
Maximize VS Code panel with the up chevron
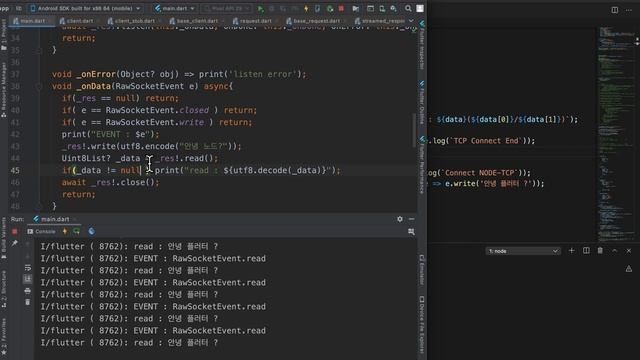pyautogui.click(x=614, y=251)
